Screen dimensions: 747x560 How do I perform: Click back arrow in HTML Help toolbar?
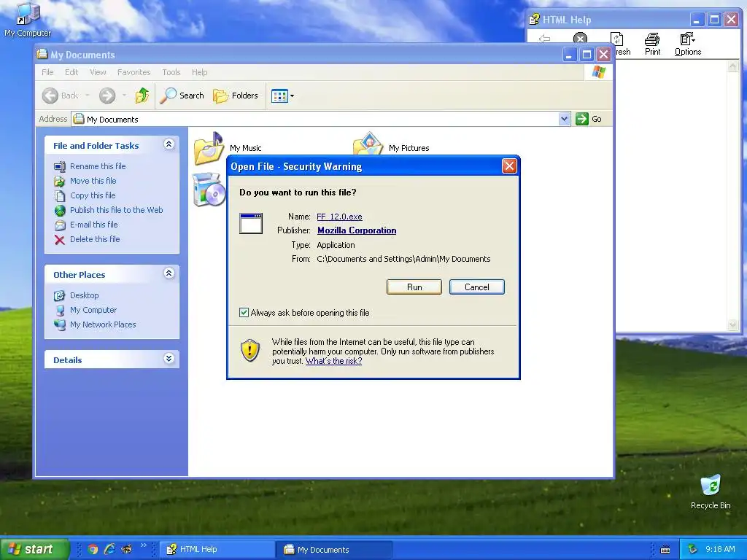(544, 38)
